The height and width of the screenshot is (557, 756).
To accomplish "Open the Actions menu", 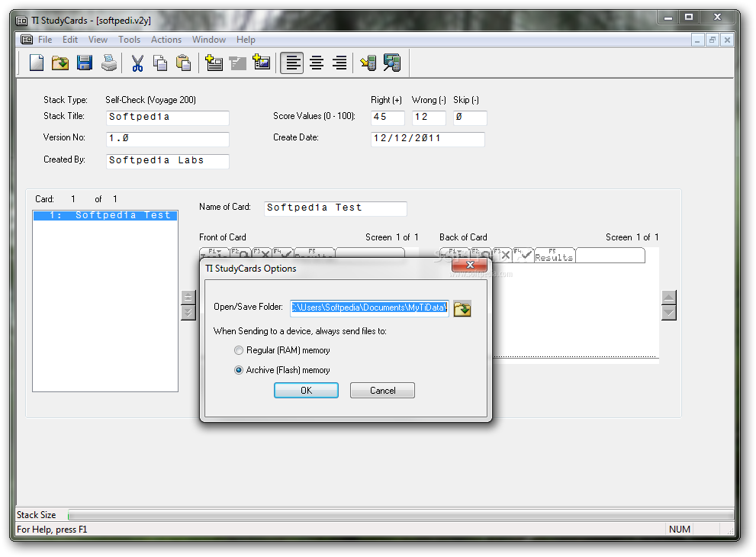I will pos(166,40).
